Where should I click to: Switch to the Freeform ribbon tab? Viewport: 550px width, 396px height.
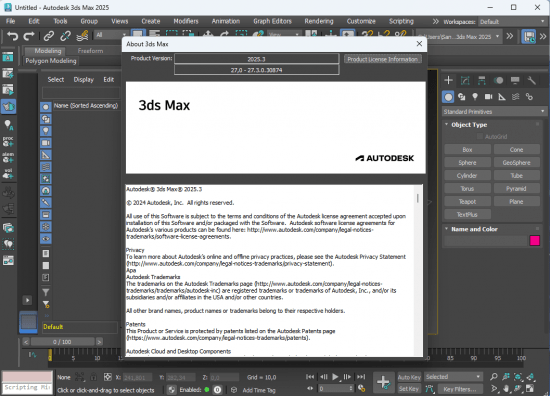[x=90, y=51]
